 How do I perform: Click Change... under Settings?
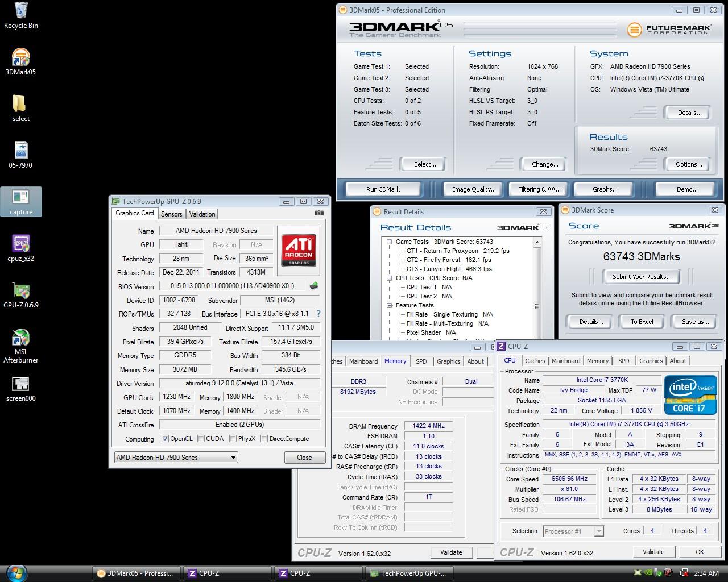point(545,164)
